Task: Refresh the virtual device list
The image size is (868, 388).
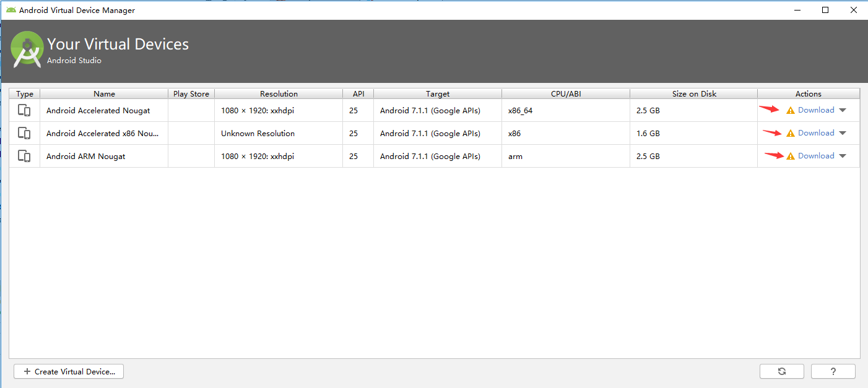Action: [782, 371]
